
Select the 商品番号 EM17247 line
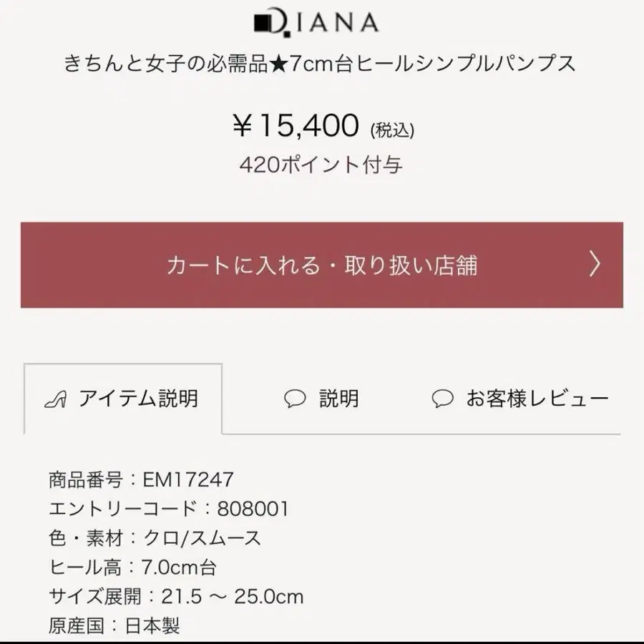point(141,479)
